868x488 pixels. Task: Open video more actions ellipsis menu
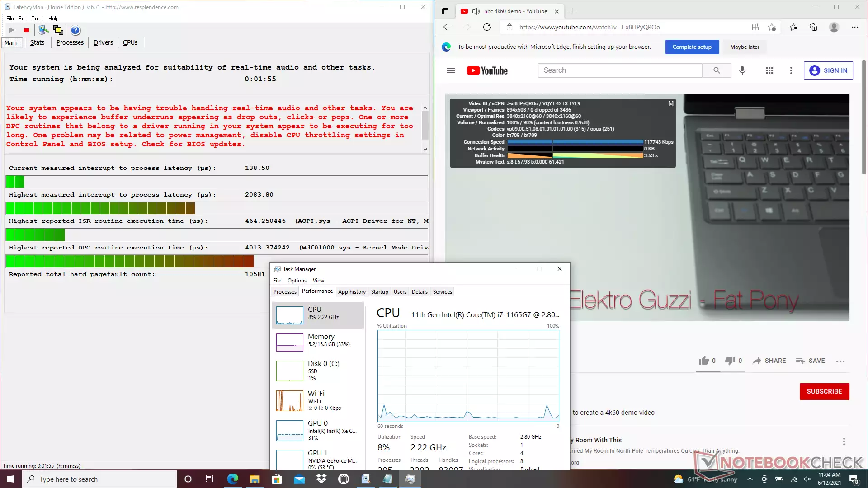(x=840, y=361)
